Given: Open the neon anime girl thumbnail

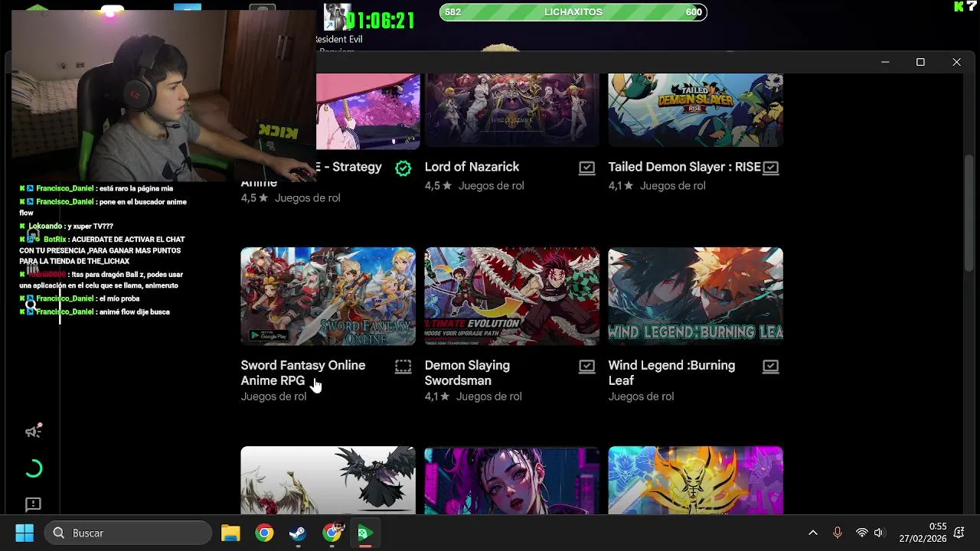Looking at the screenshot, I should click(512, 481).
